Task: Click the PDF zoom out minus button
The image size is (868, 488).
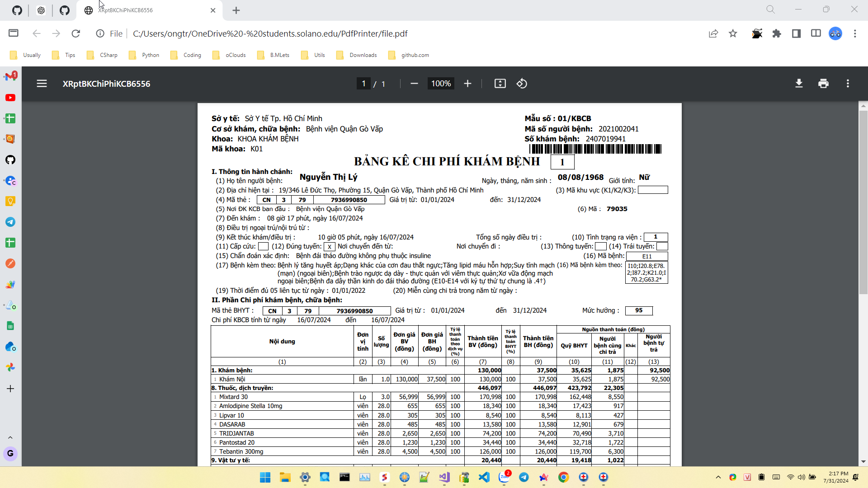Action: (x=414, y=84)
